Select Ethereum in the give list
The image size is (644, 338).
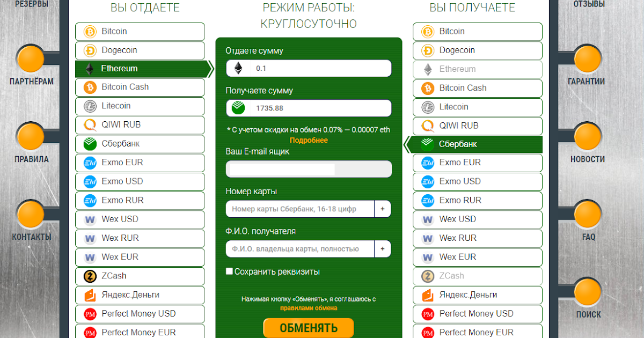tap(144, 69)
